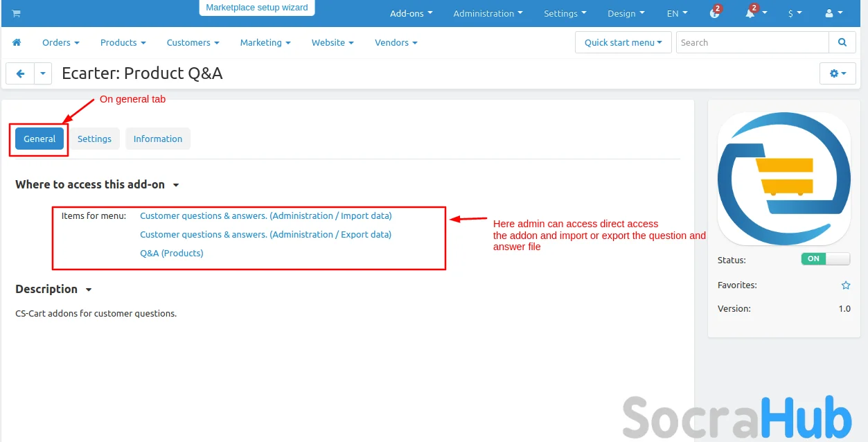Viewport: 868px width, 442px height.
Task: Switch to the Settings tab
Action: 94,139
